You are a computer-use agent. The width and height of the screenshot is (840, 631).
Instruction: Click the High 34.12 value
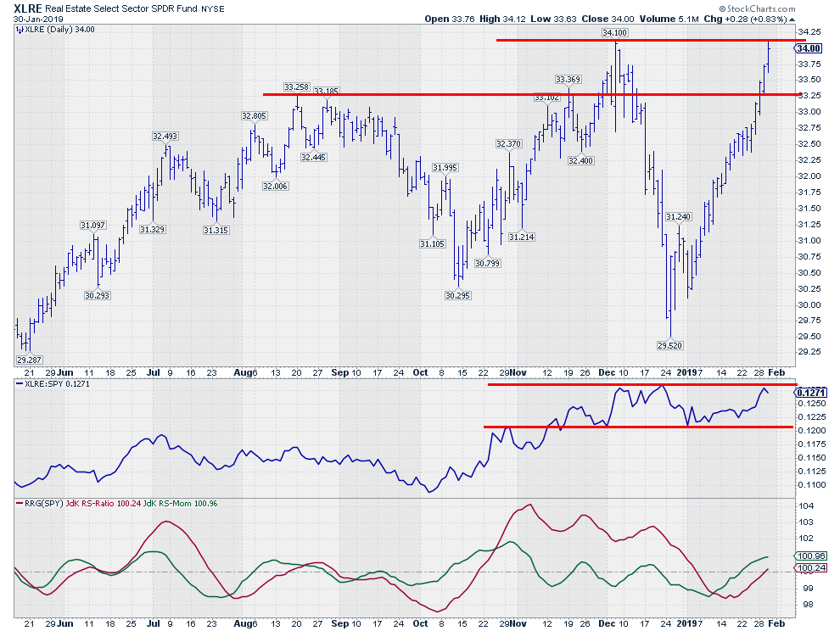click(x=501, y=19)
